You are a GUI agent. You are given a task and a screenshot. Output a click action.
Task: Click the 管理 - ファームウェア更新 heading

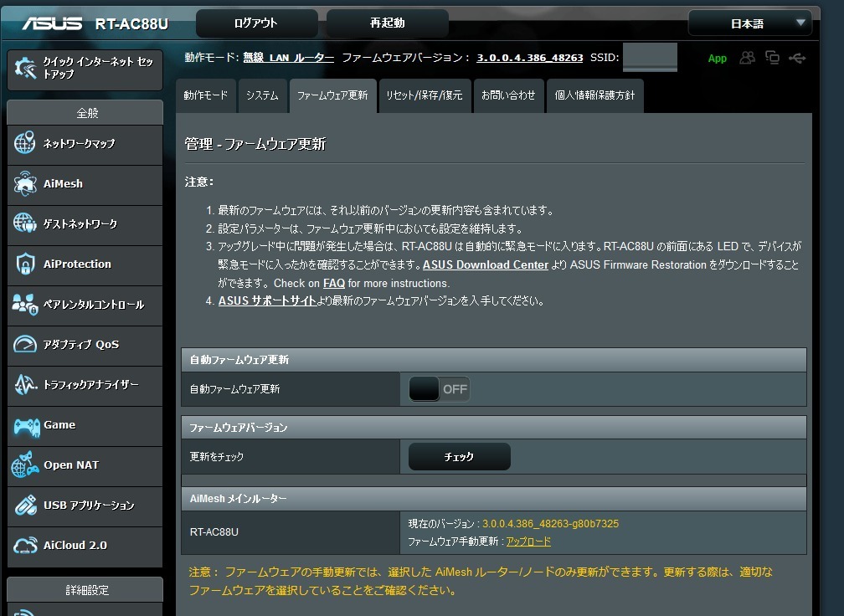[x=255, y=144]
